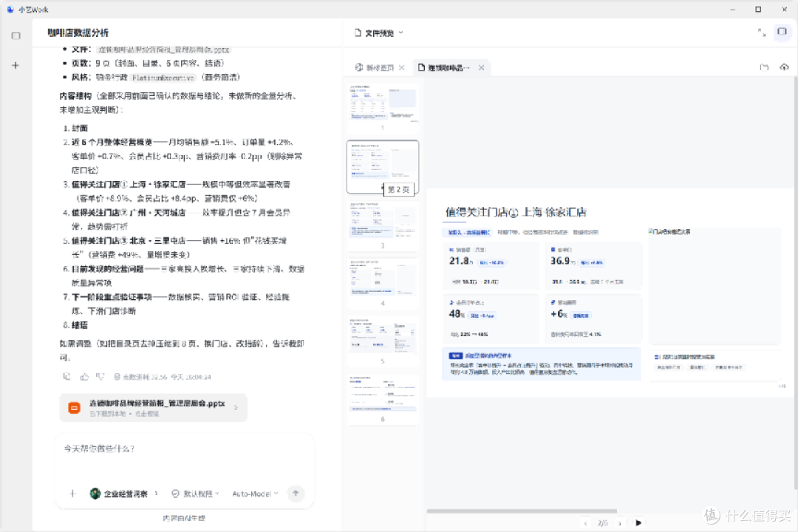
Task: Open the folder icon above the preview
Action: coord(764,67)
